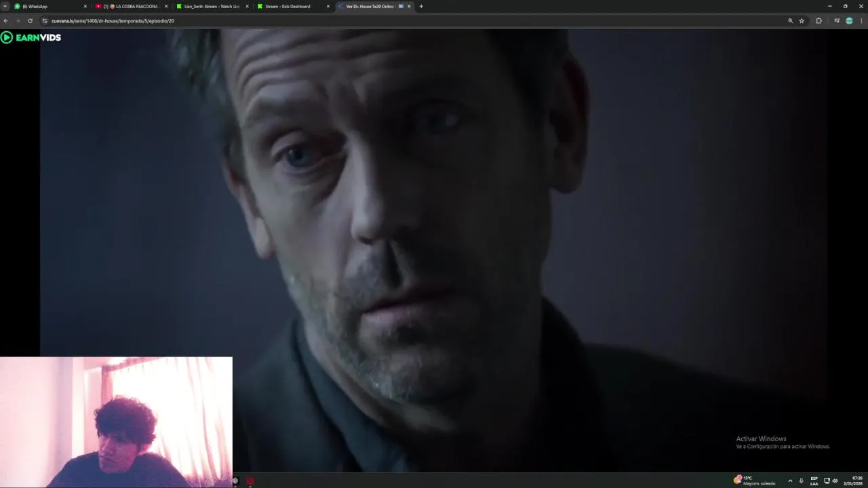Select the Ver Dr. House 5x20 Online tab
868x488 pixels.
pos(374,6)
